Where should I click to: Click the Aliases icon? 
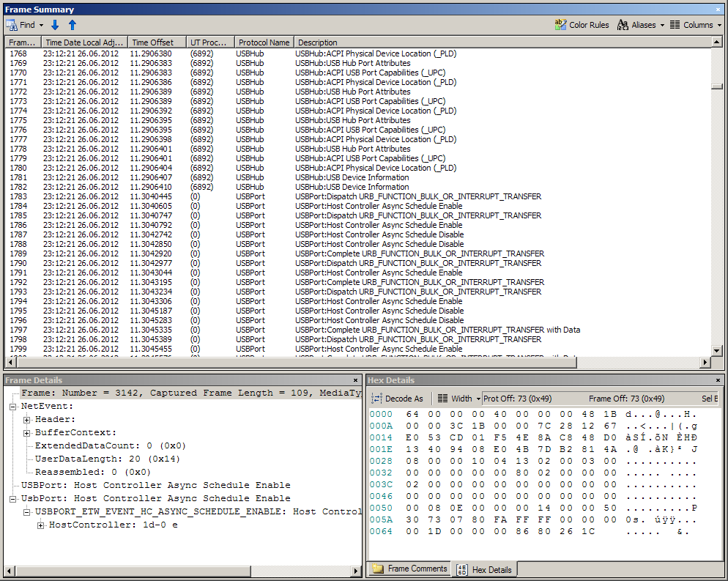[623, 25]
